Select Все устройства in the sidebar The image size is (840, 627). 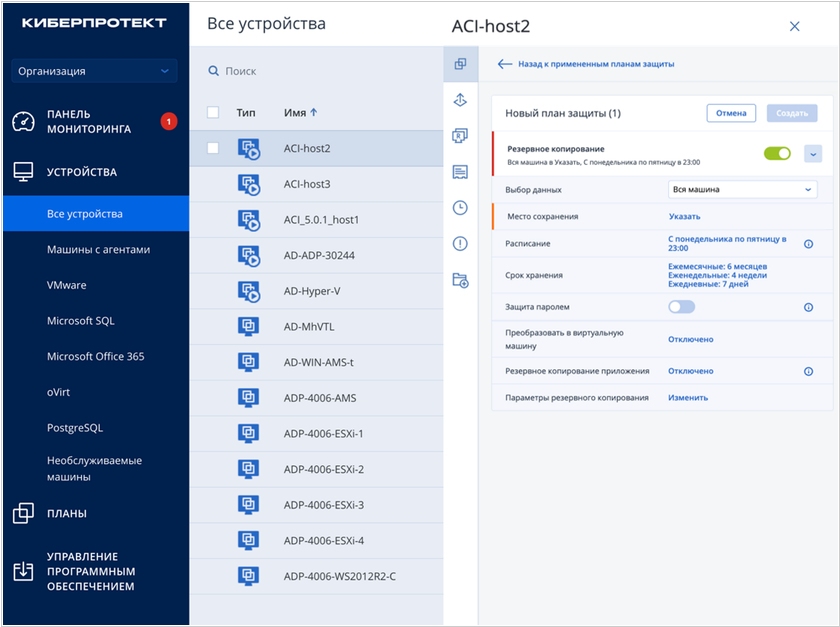[96, 214]
